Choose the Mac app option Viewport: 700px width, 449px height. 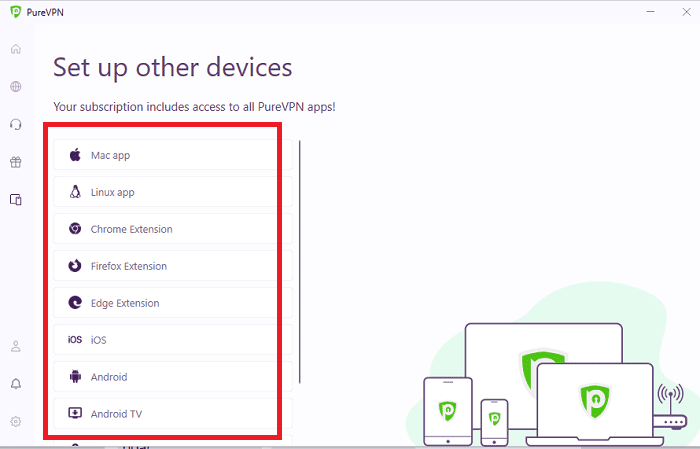click(x=173, y=155)
